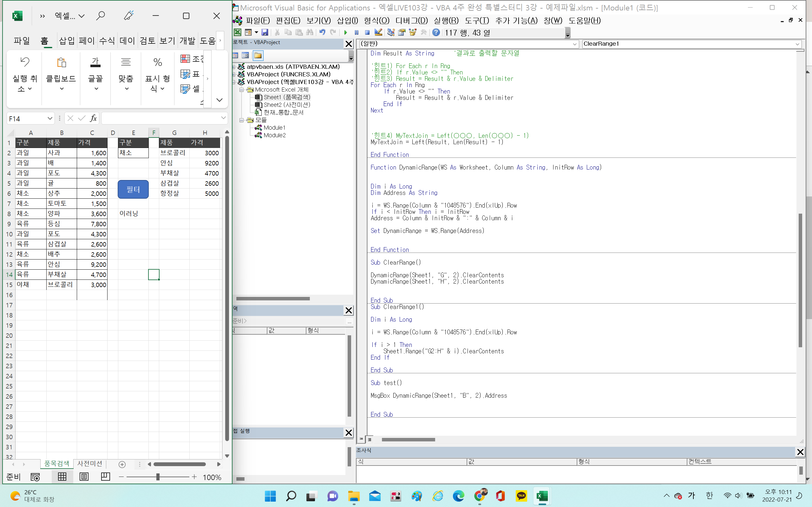This screenshot has height=507, width=812.
Task: Switch to the 사전미션 sheet tab
Action: click(89, 463)
